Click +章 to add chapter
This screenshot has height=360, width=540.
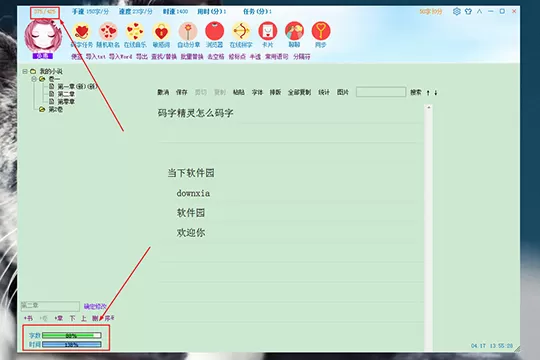point(59,318)
